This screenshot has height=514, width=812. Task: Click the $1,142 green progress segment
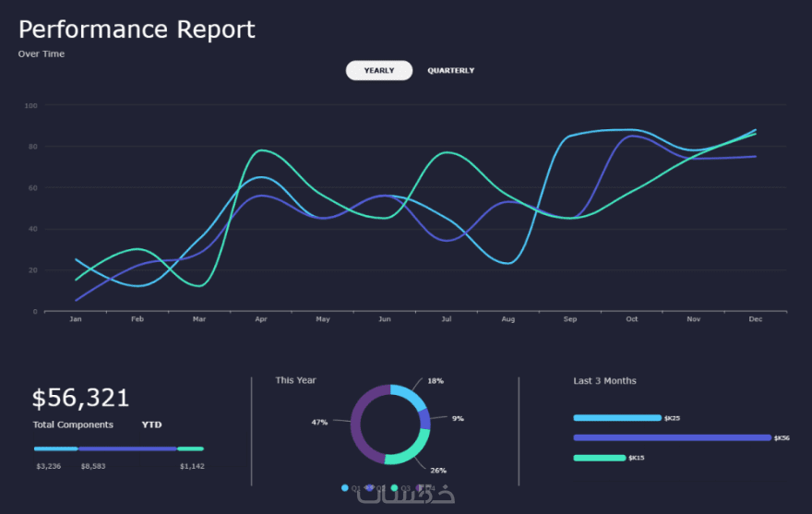(x=191, y=448)
